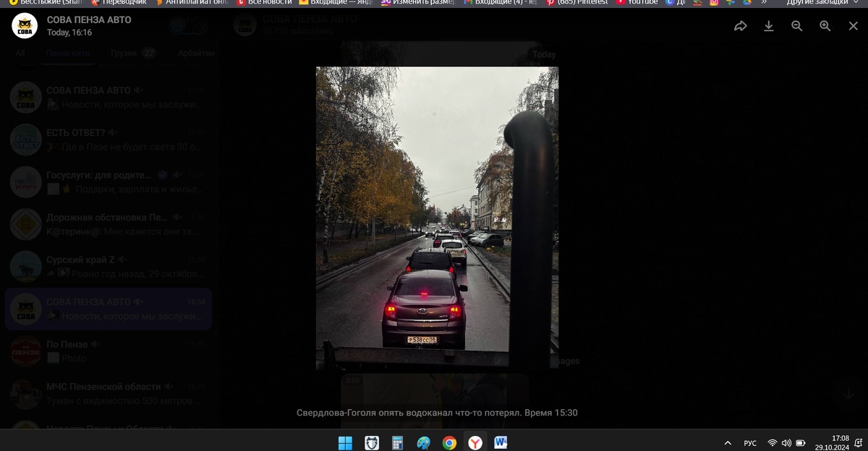Viewport: 868px width, 451px height.
Task: Check the battery status icon
Action: pyautogui.click(x=801, y=443)
